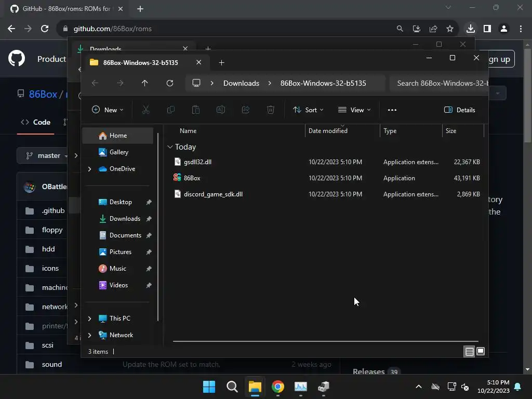The width and height of the screenshot is (532, 399).
Task: Open a new Chrome tab
Action: pyautogui.click(x=140, y=9)
